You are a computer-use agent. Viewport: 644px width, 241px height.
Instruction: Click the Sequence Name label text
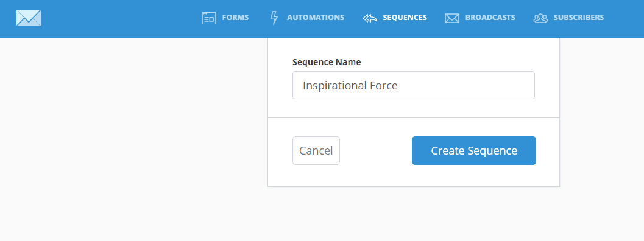click(x=327, y=62)
